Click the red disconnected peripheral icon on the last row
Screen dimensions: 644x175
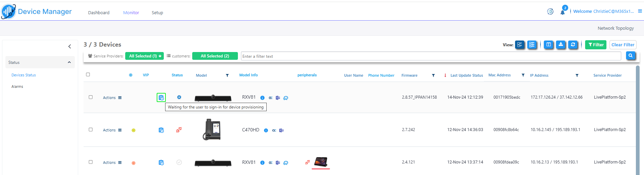tap(307, 162)
